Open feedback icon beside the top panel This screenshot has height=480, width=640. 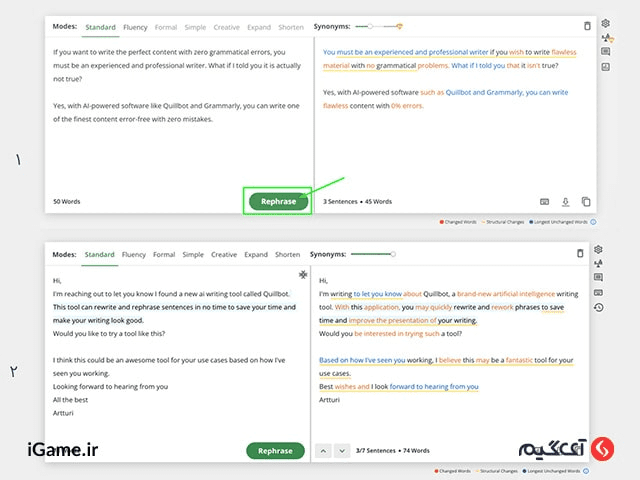coord(605,52)
